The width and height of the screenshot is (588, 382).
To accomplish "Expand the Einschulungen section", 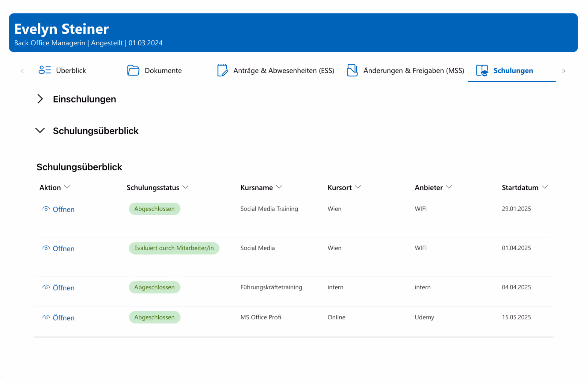I will click(x=40, y=99).
